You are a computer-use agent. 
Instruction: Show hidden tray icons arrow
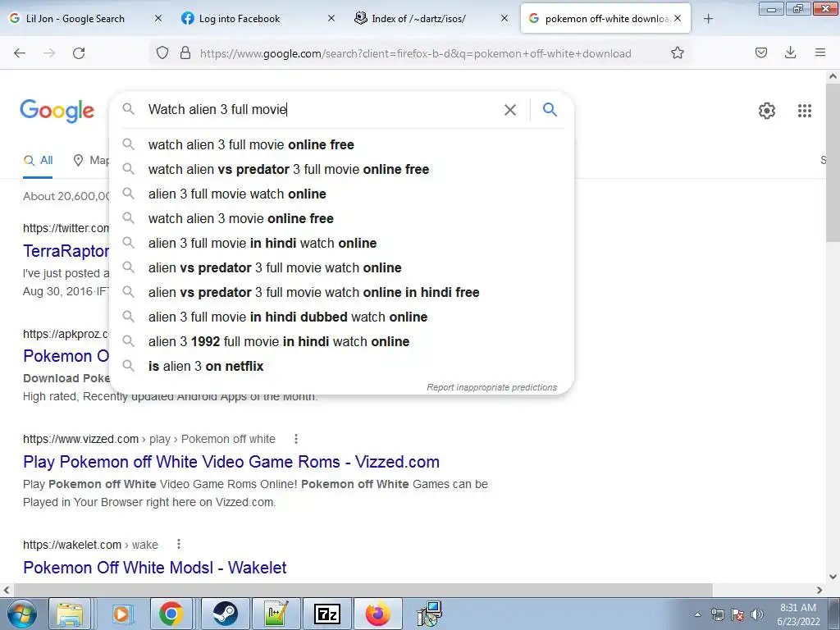(x=697, y=614)
